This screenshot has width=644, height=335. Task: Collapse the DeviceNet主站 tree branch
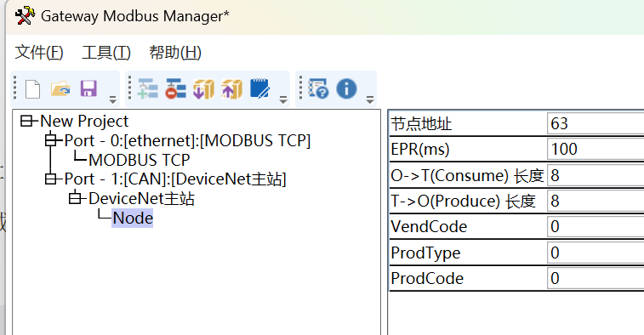(75, 199)
